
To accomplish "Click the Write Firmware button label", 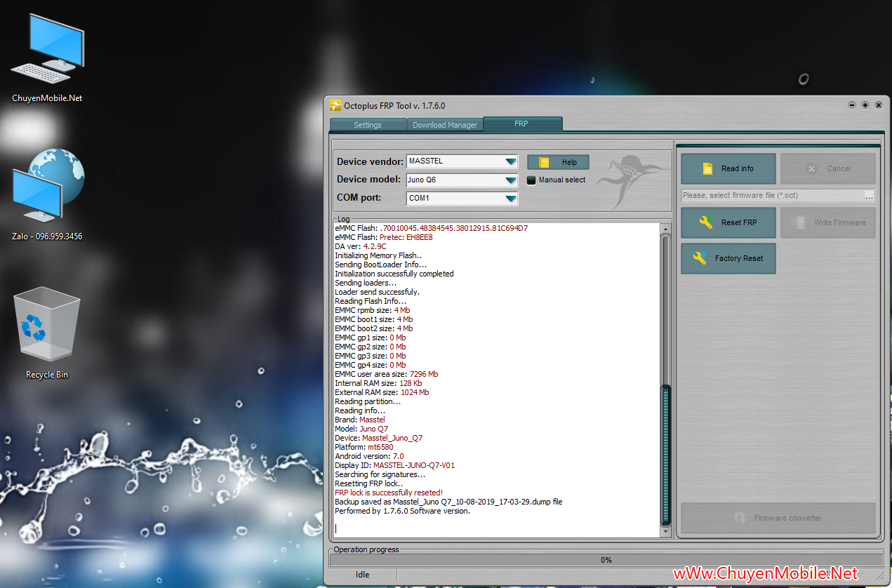I will coord(840,222).
